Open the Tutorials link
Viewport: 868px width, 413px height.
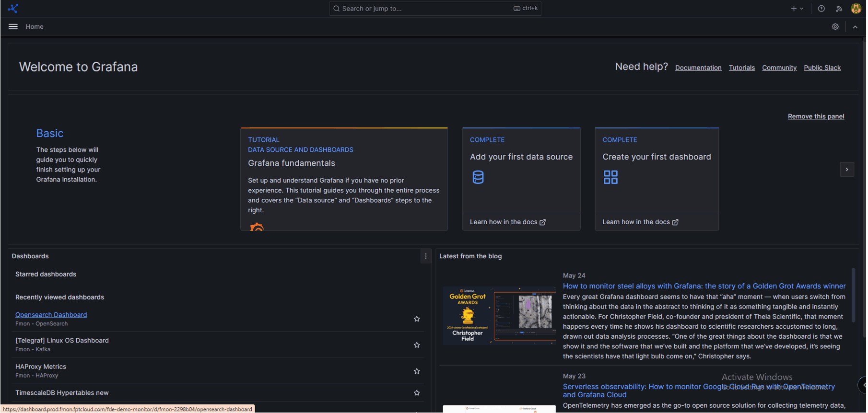click(x=742, y=68)
